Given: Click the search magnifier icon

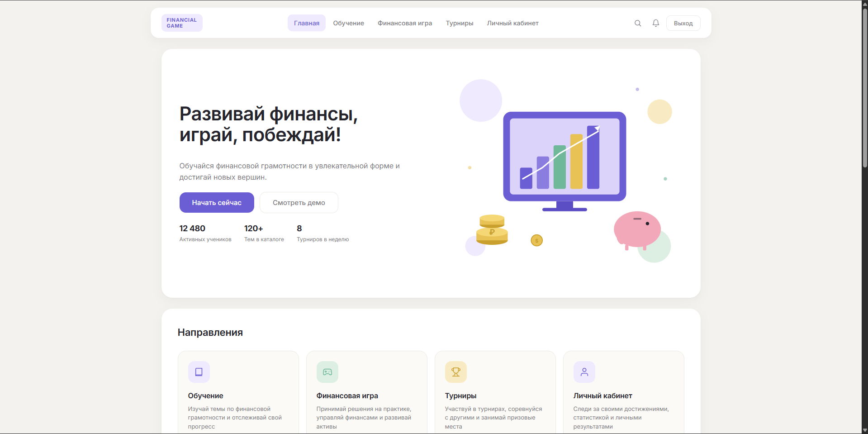Looking at the screenshot, I should coord(638,23).
